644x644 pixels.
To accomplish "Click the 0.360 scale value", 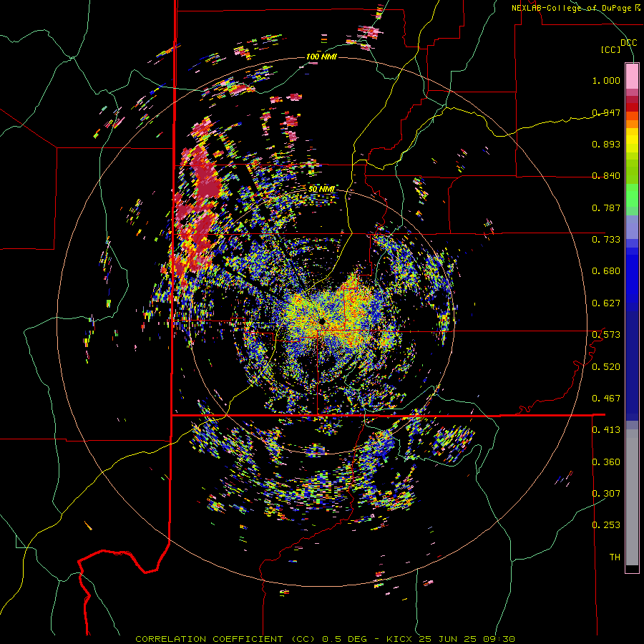I will 606,462.
